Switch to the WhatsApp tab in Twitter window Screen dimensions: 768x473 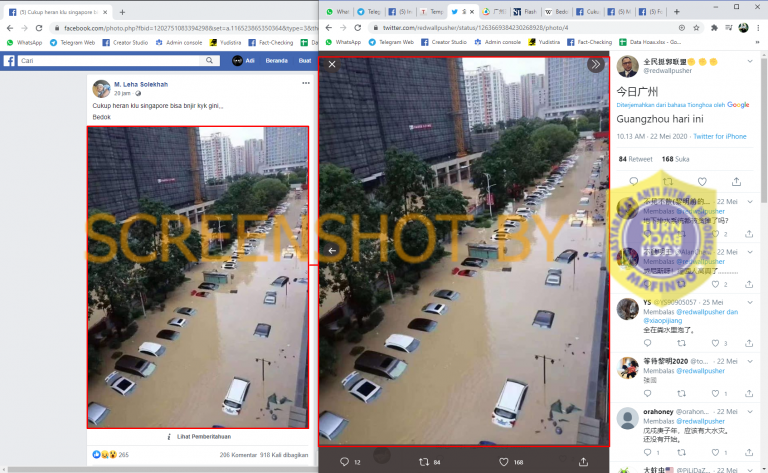tap(337, 12)
